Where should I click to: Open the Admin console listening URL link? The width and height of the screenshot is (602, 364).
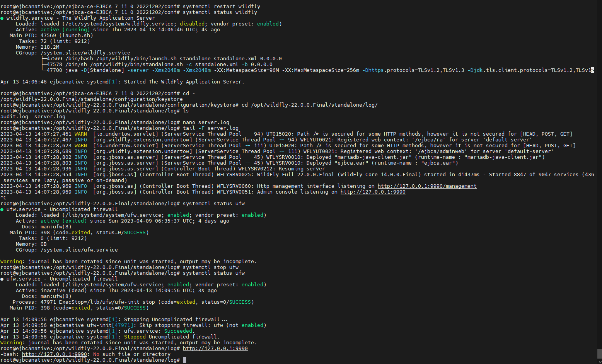click(373, 192)
